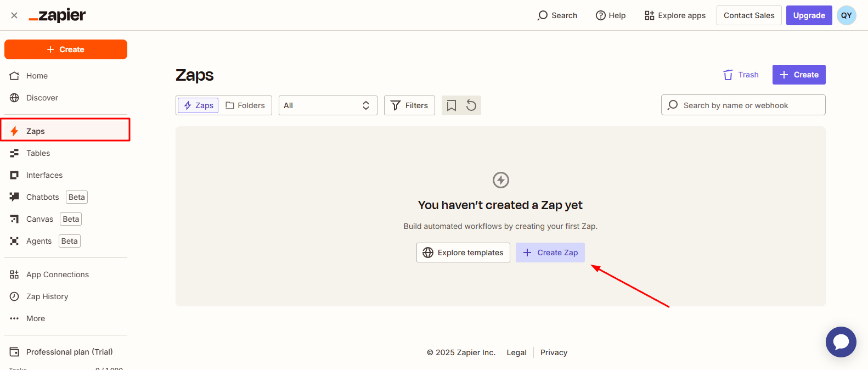
Task: Click the orange Create button in sidebar
Action: (66, 49)
